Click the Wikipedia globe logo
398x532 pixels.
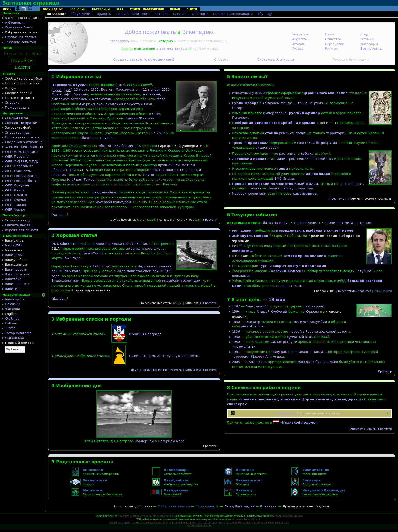pyautogui.click(x=68, y=43)
